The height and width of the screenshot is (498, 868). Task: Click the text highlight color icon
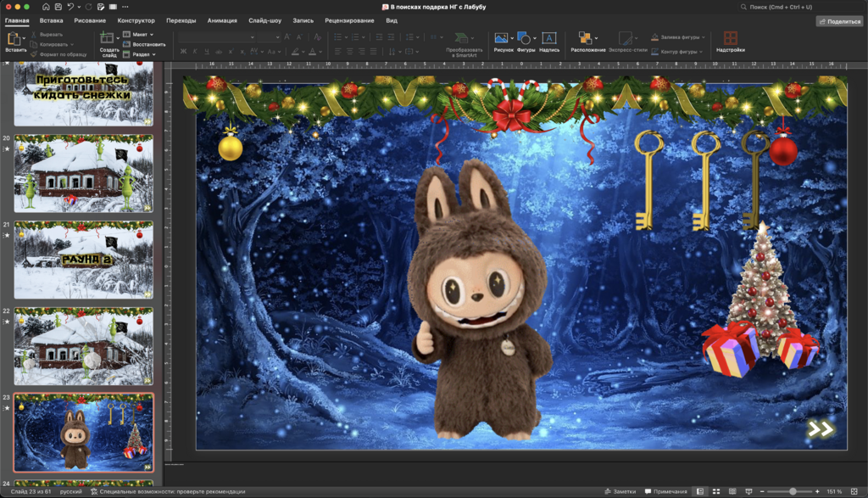[296, 52]
